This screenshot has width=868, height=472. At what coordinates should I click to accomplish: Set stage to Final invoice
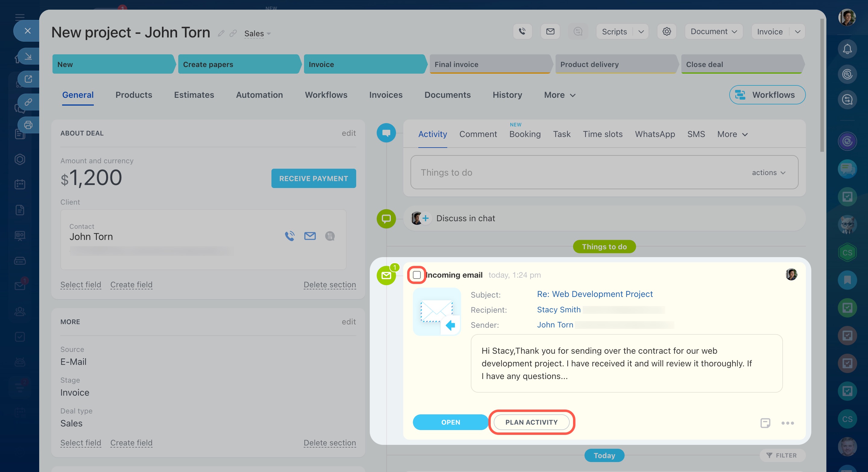[490, 64]
